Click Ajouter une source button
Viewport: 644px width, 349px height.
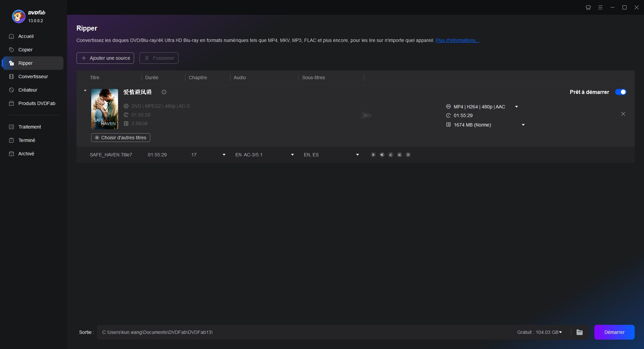click(x=105, y=58)
